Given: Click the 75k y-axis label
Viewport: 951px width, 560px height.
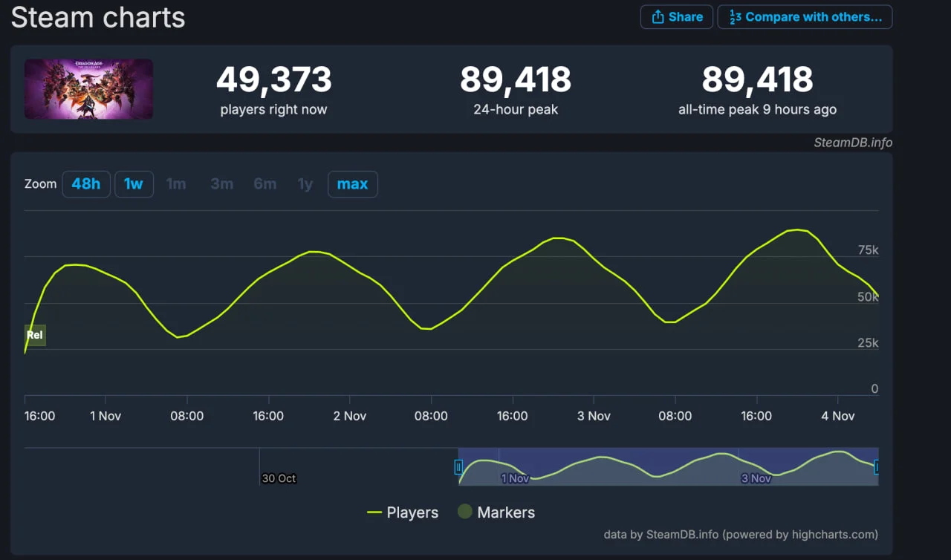Looking at the screenshot, I should coord(868,250).
